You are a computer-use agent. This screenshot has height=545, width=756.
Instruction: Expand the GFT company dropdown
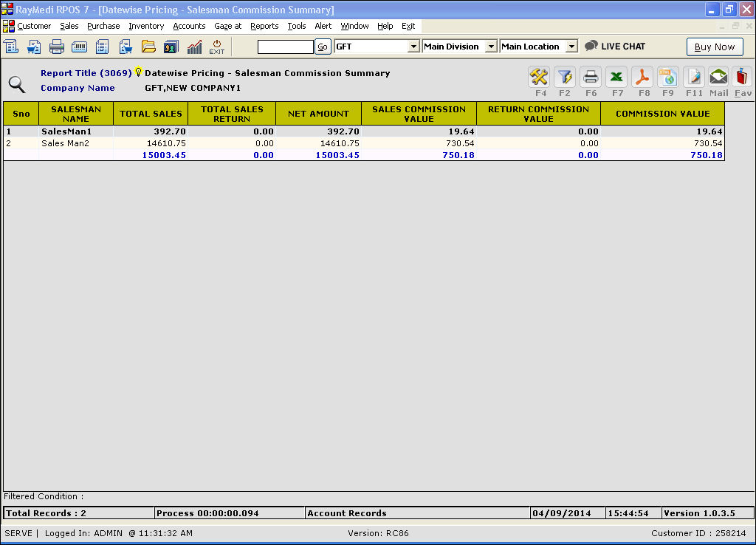(x=413, y=47)
